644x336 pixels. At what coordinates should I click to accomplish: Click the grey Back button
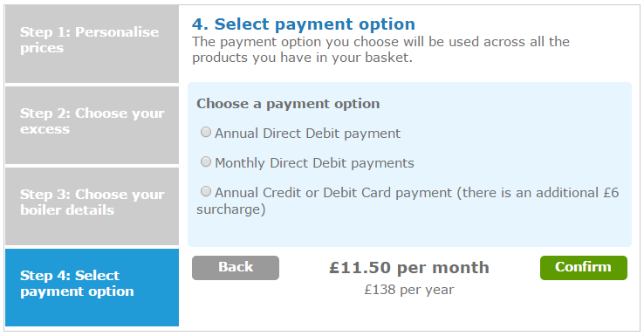tap(236, 268)
